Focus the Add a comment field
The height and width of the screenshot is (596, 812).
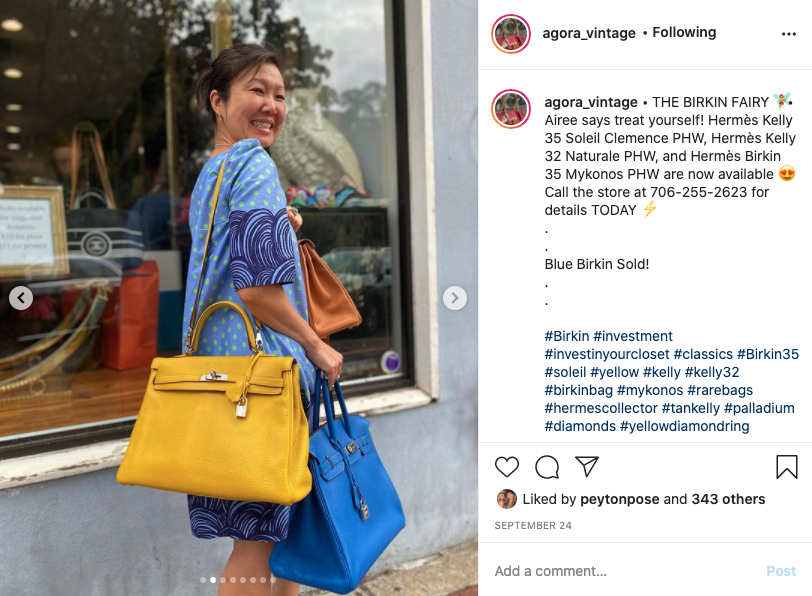click(627, 571)
